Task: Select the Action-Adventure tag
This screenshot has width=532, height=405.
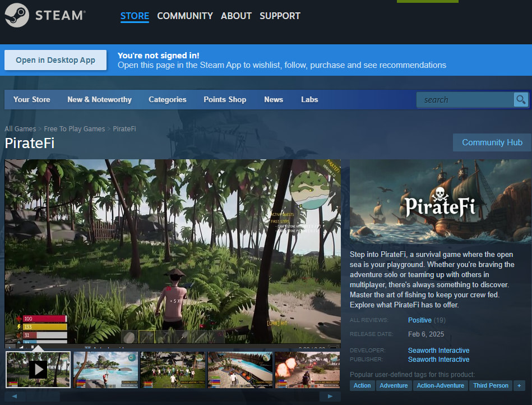Action: (x=441, y=385)
